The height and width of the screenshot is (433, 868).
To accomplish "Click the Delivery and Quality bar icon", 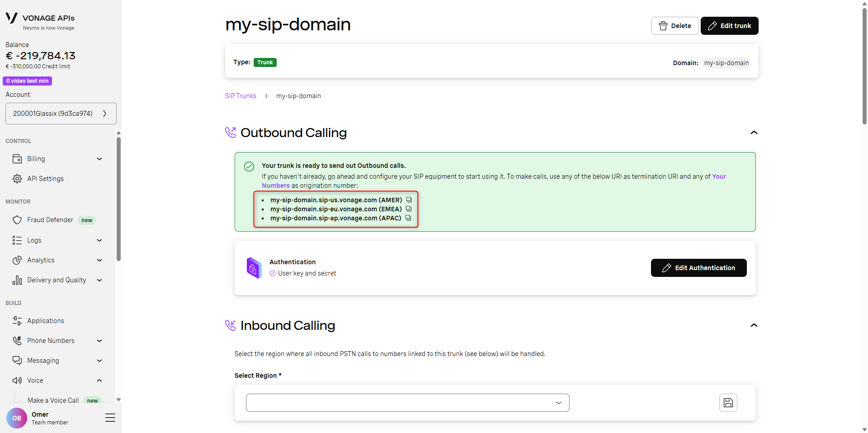I will coord(17,280).
